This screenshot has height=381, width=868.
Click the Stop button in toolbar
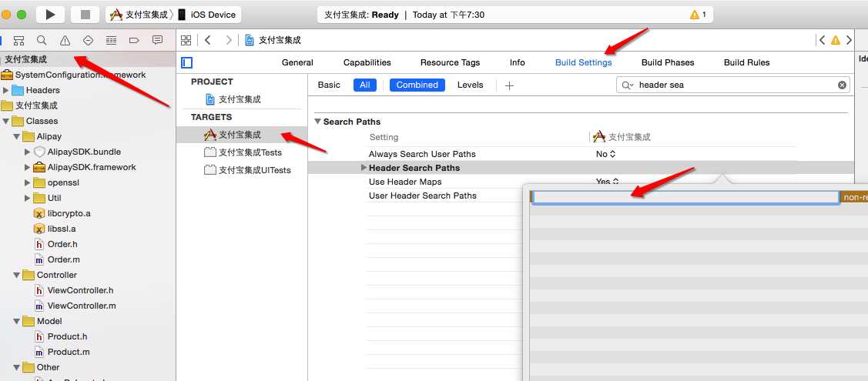85,15
